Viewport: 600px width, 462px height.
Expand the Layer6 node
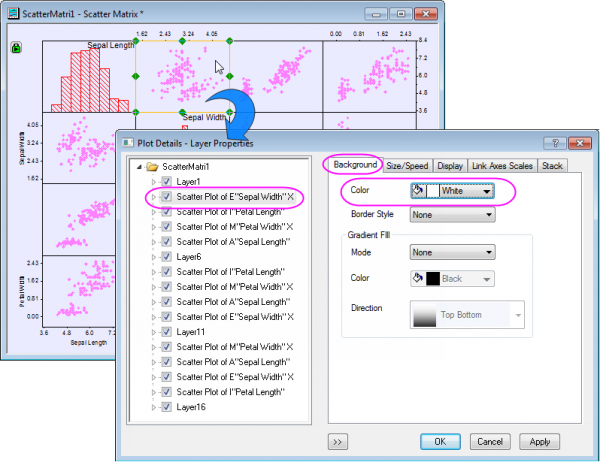[154, 257]
